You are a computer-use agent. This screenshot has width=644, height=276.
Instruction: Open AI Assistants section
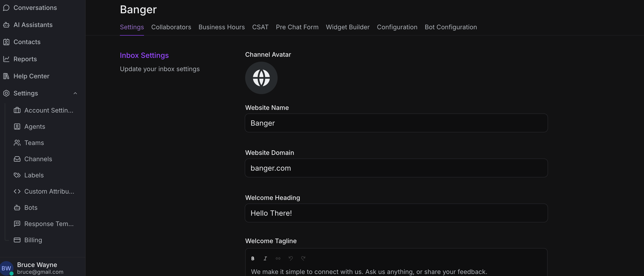pos(33,25)
